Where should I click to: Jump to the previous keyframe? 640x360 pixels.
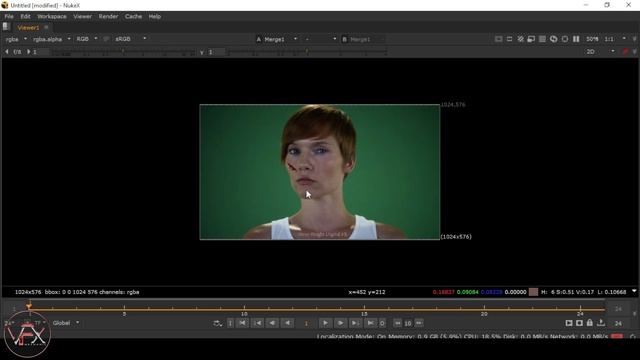tap(258, 323)
